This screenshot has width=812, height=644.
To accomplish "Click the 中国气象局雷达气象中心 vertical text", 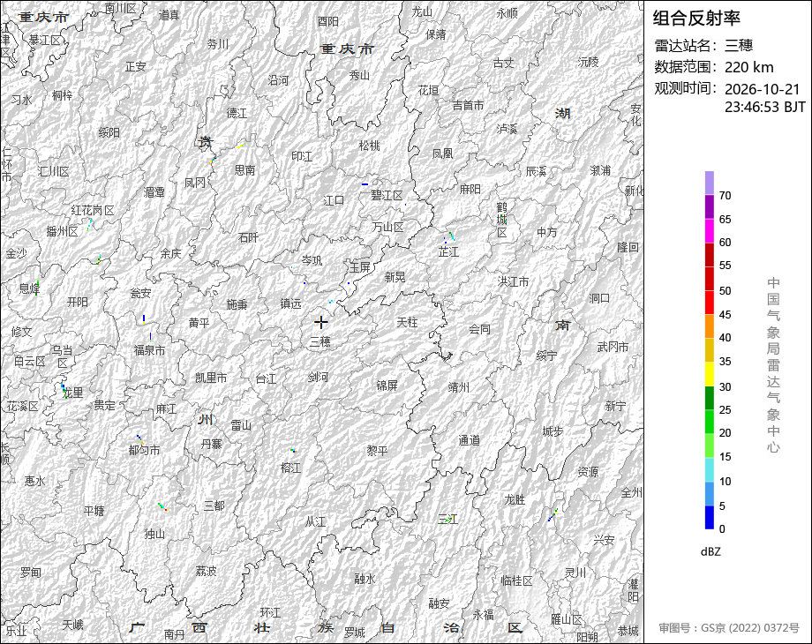I will coord(773,365).
